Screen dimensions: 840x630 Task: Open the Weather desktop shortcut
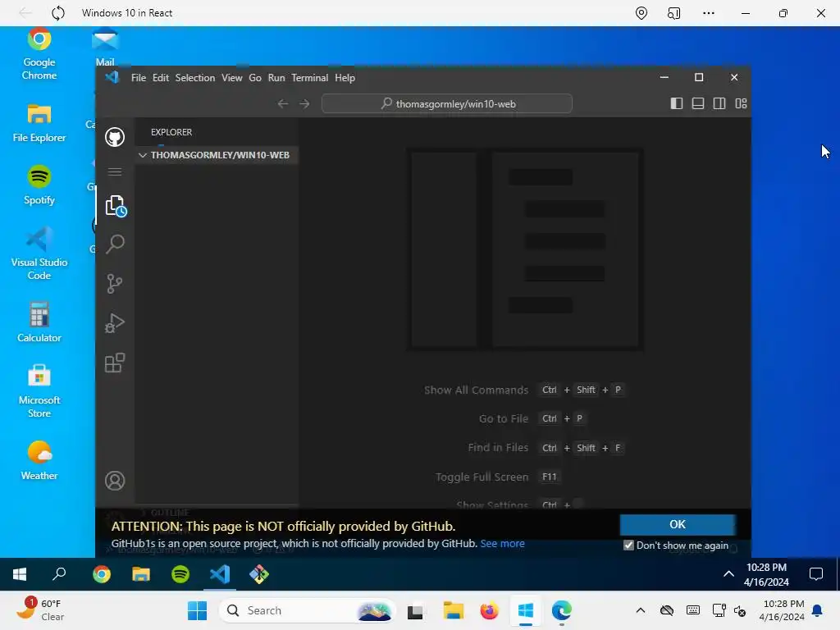[39, 461]
